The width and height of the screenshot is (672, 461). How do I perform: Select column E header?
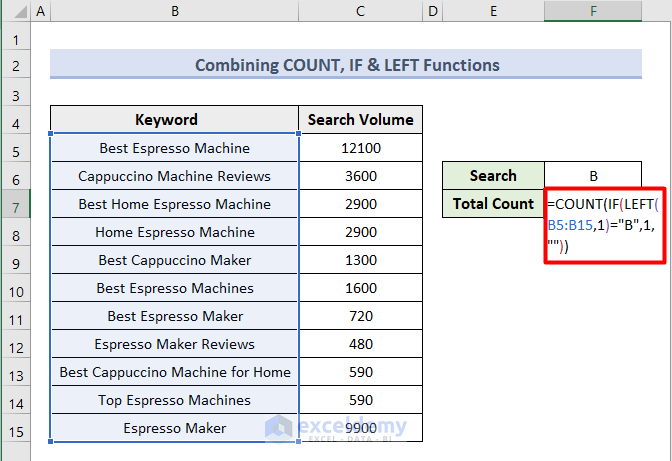click(493, 11)
